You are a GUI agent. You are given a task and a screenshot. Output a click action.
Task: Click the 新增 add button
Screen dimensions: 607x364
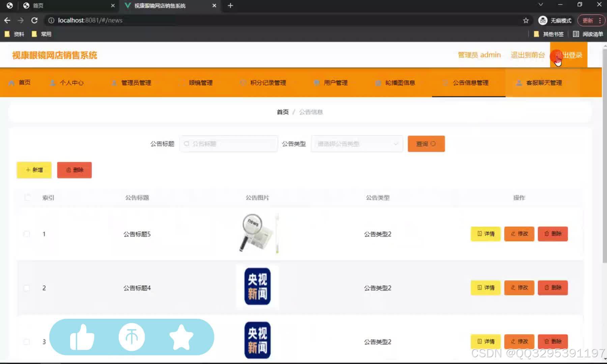34,170
